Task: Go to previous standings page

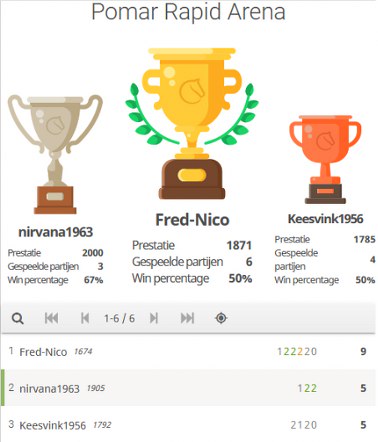Action: (85, 318)
